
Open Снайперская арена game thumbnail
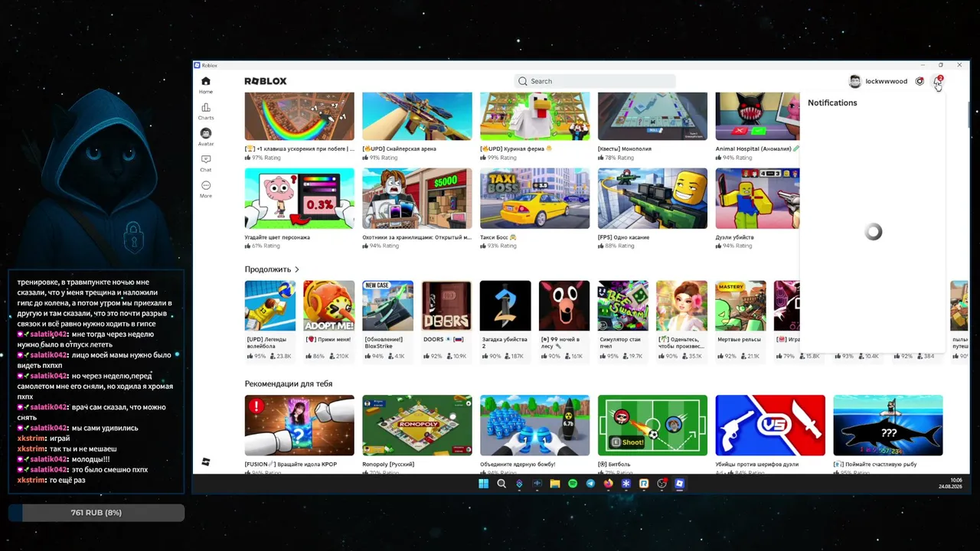(417, 116)
